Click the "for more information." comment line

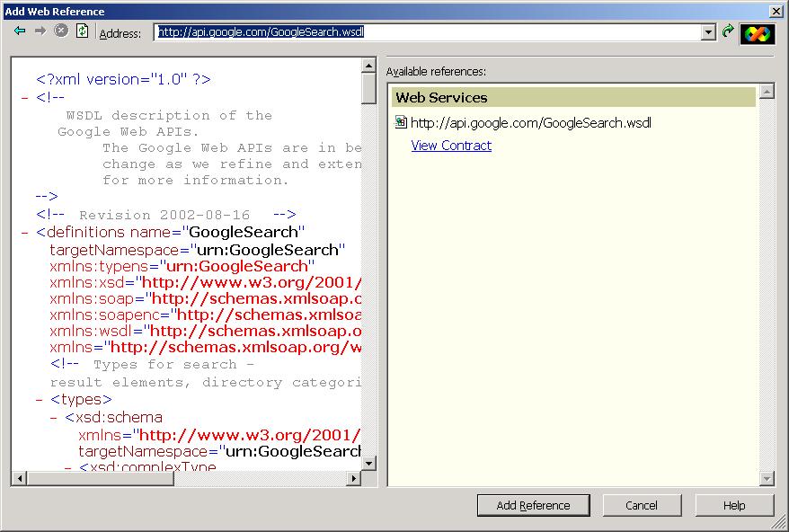[196, 181]
